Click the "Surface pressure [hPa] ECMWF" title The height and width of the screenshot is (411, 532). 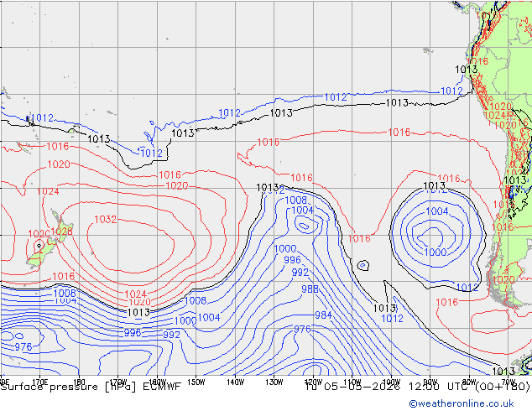(91, 387)
